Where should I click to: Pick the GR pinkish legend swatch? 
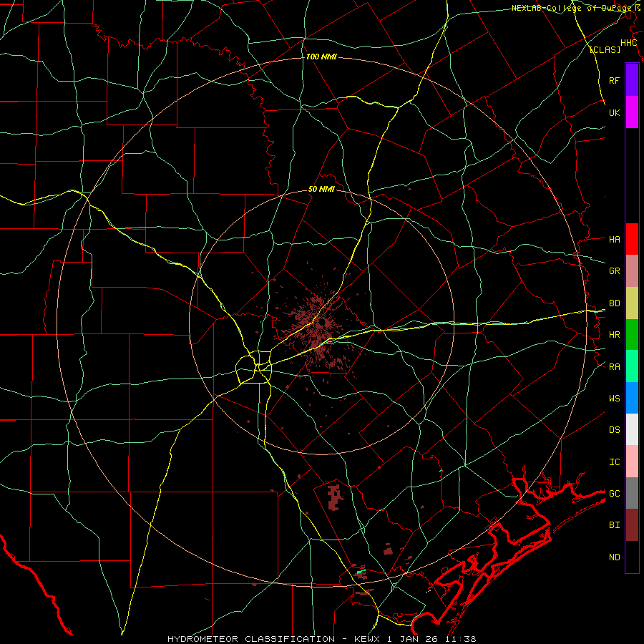[x=632, y=270]
